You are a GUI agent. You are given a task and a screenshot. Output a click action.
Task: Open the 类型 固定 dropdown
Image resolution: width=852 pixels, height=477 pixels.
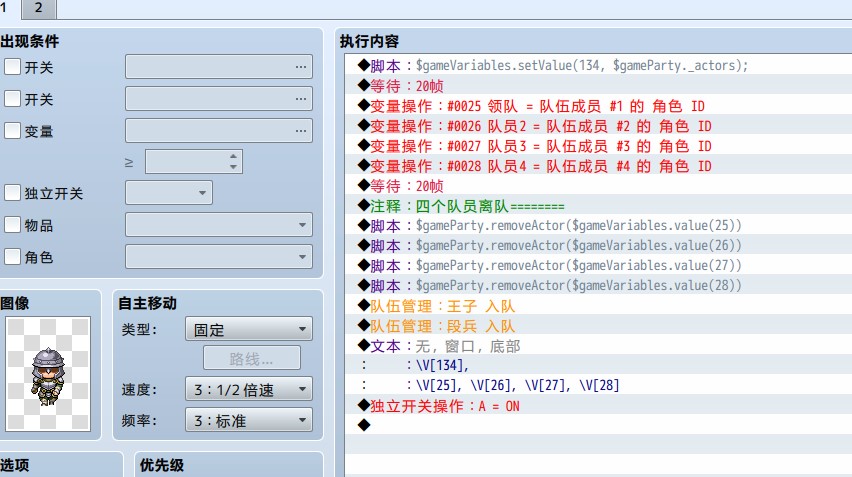coord(249,329)
